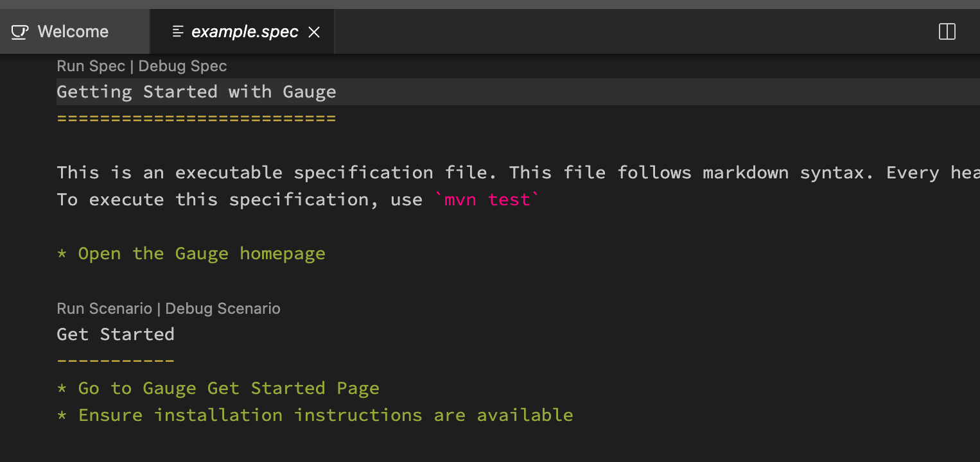Click the Gauge cup icon on the Welcome tab
This screenshot has width=980, height=462.
pos(19,31)
